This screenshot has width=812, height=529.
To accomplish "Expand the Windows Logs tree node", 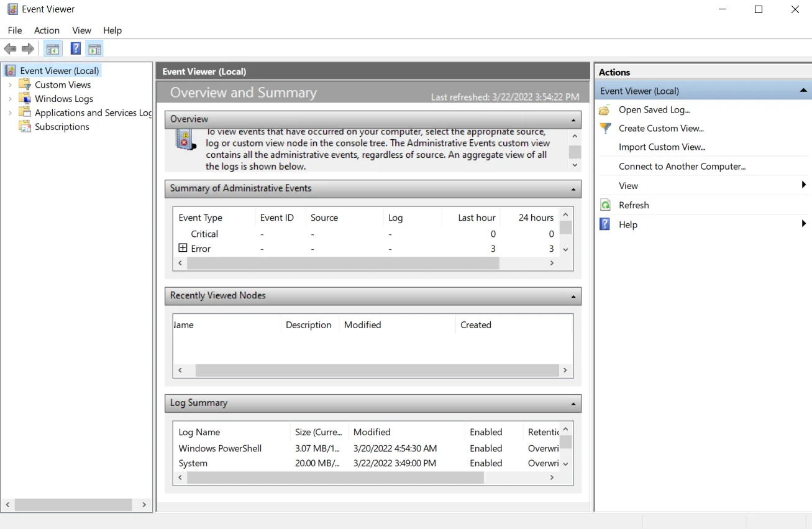I will pyautogui.click(x=10, y=99).
